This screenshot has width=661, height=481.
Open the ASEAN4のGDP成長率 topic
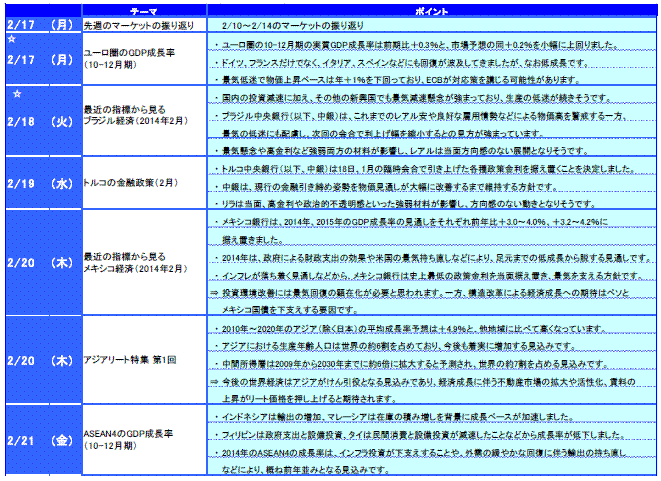point(130,439)
